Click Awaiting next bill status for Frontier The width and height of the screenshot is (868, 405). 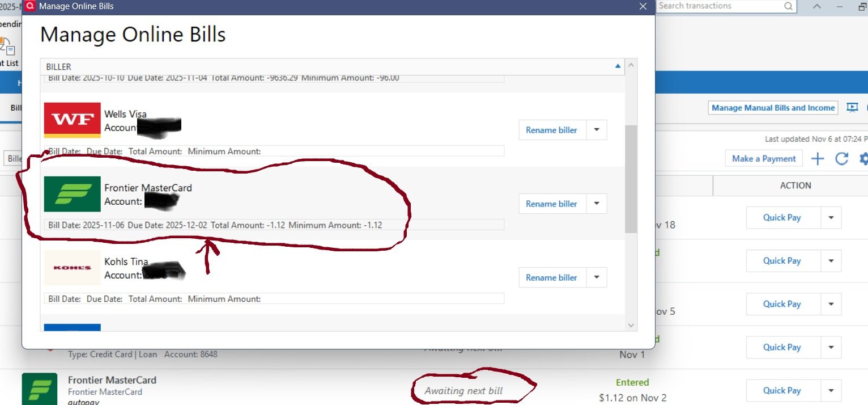pos(463,390)
